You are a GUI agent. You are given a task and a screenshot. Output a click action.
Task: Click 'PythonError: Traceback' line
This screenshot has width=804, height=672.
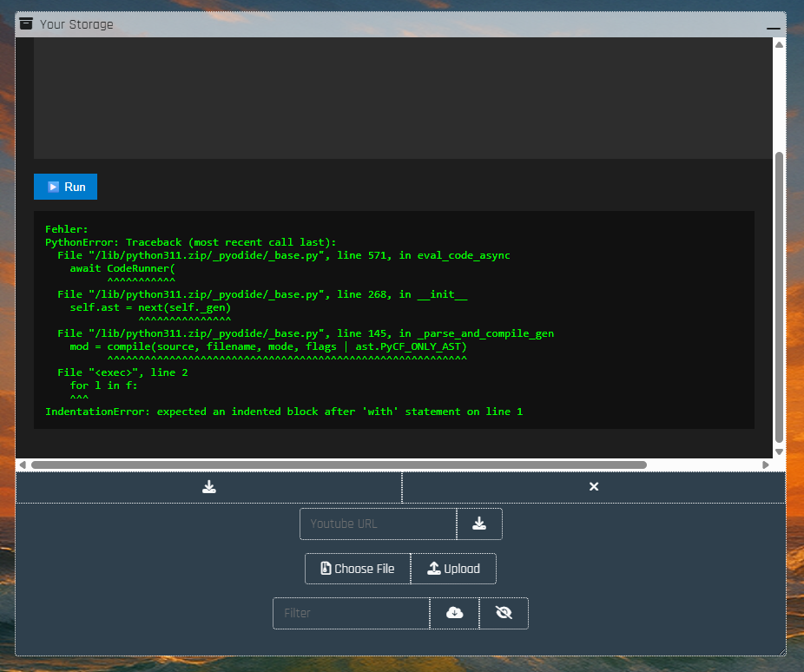(191, 242)
